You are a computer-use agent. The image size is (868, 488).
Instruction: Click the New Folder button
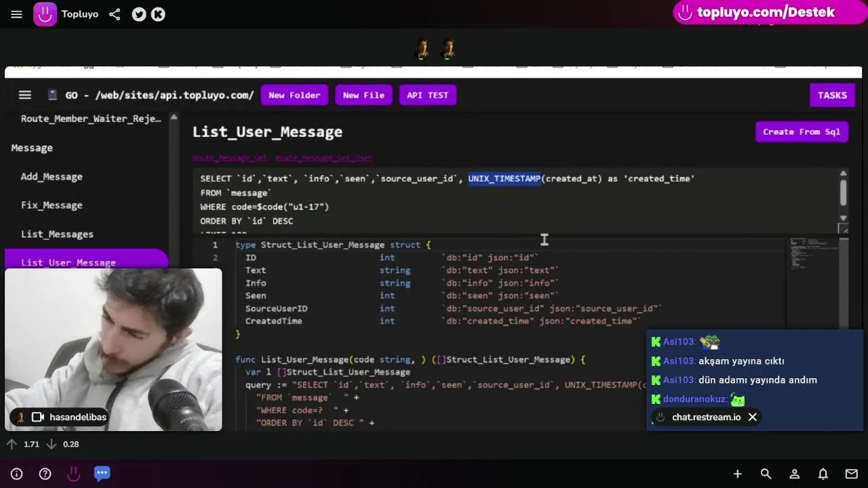point(294,96)
